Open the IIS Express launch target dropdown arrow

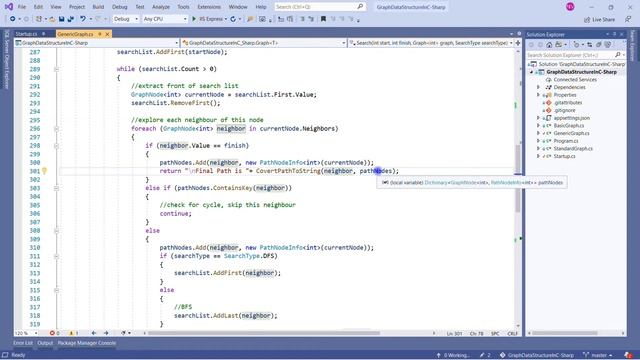pyautogui.click(x=225, y=19)
